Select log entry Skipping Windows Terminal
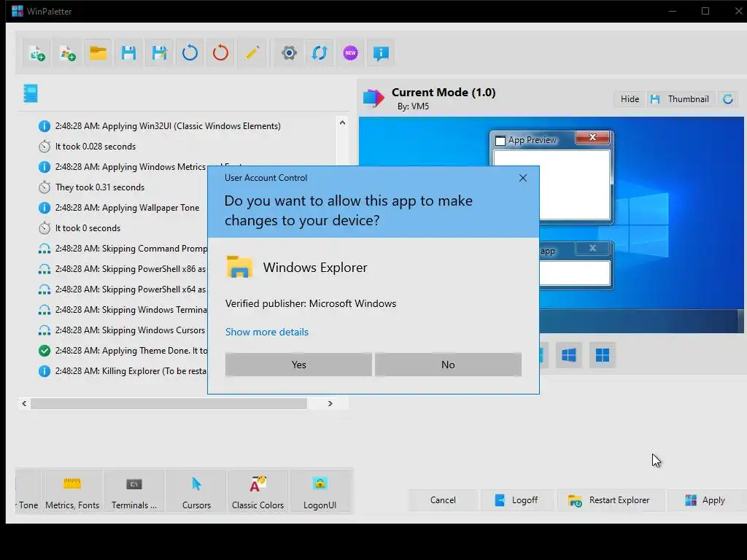The image size is (747, 560). [123, 310]
